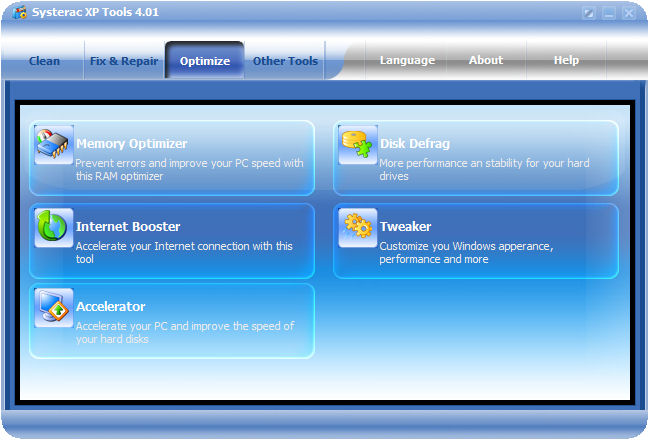
Task: Open the Language menu
Action: coord(407,60)
